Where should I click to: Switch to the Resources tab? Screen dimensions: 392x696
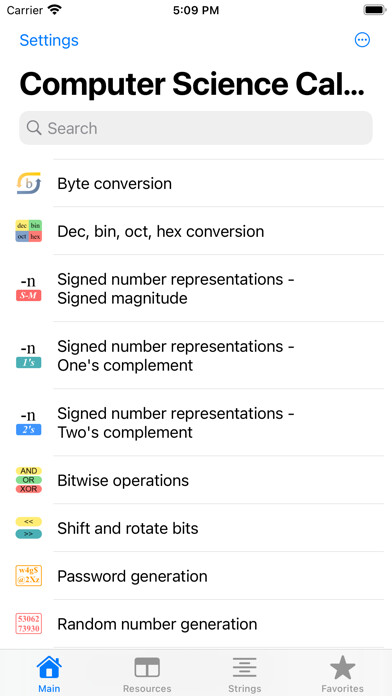click(147, 675)
